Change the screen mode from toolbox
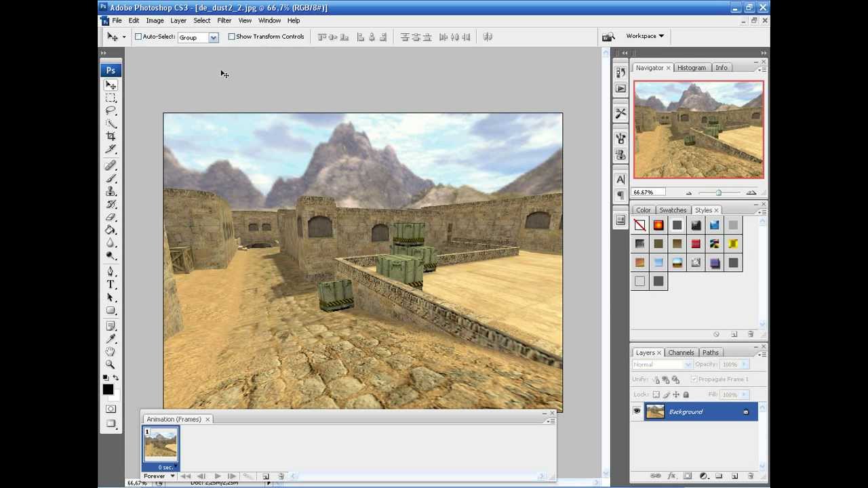868x488 pixels. click(111, 424)
